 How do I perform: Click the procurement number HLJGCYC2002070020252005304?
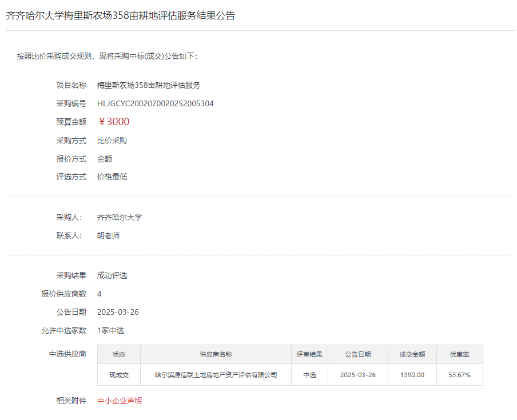tap(155, 103)
